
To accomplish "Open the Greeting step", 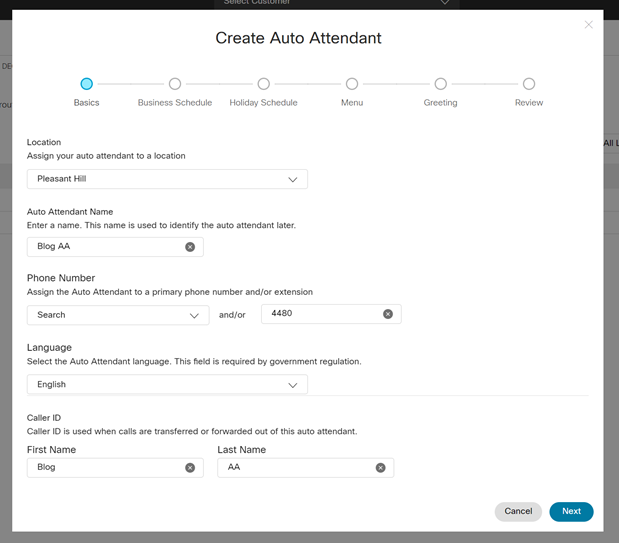I will (x=440, y=84).
